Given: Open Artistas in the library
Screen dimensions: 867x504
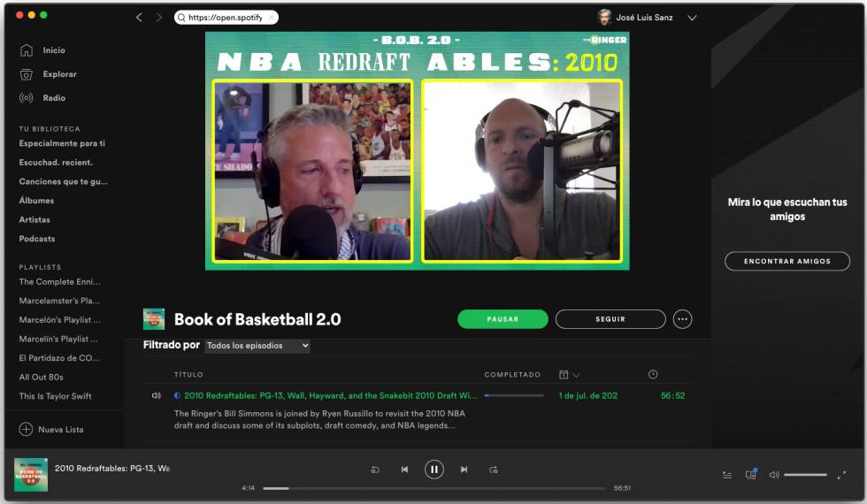Looking at the screenshot, I should (35, 219).
